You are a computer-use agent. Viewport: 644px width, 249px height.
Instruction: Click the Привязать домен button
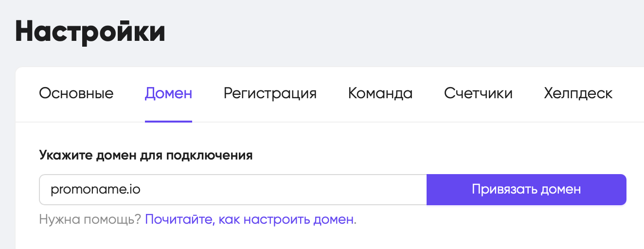(526, 190)
